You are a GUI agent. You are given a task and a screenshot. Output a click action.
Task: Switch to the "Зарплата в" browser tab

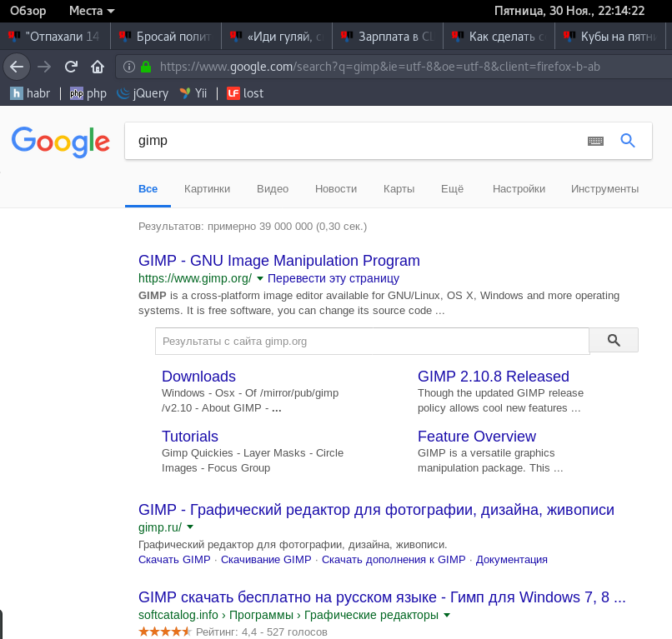(388, 37)
